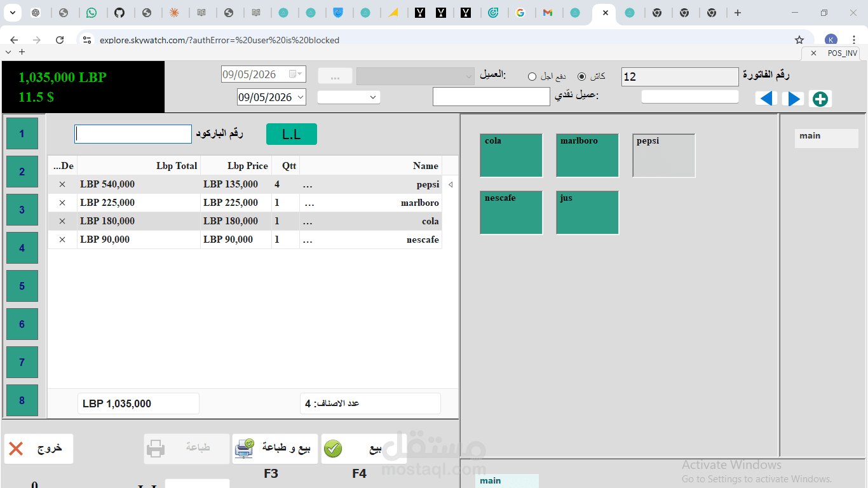Select the كاش (cash) payment option
Image resolution: width=868 pixels, height=488 pixels.
[581, 77]
